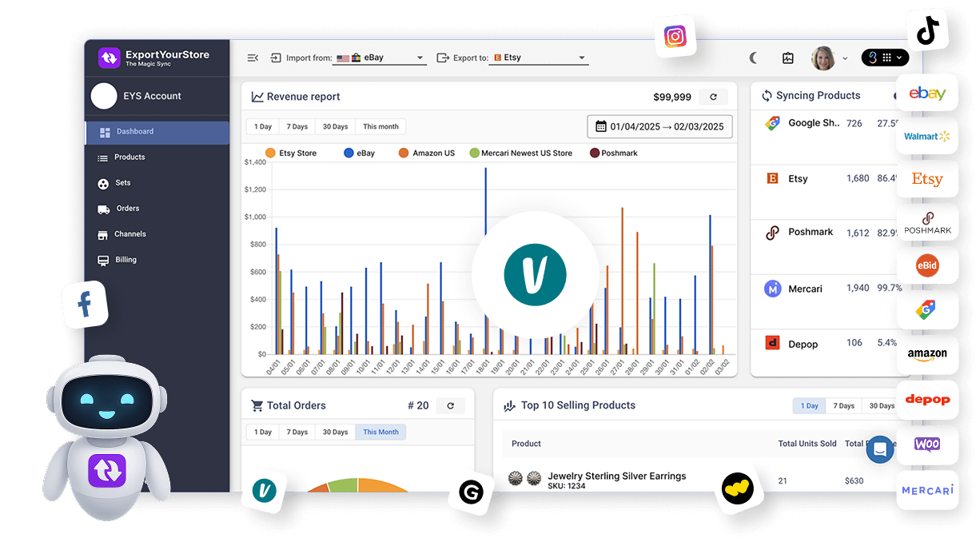980x550 pixels.
Task: Click the eBid logo tile
Action: coord(927,265)
